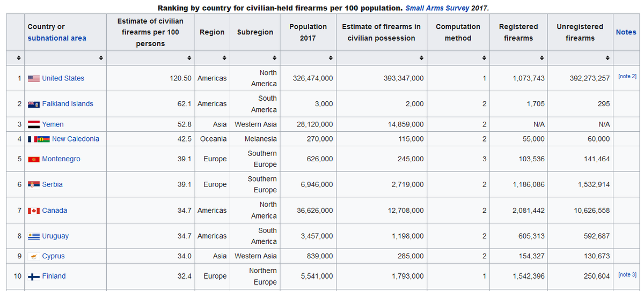
Task: Select Serbia's firearms estimate 2,719,000
Action: coord(408,184)
